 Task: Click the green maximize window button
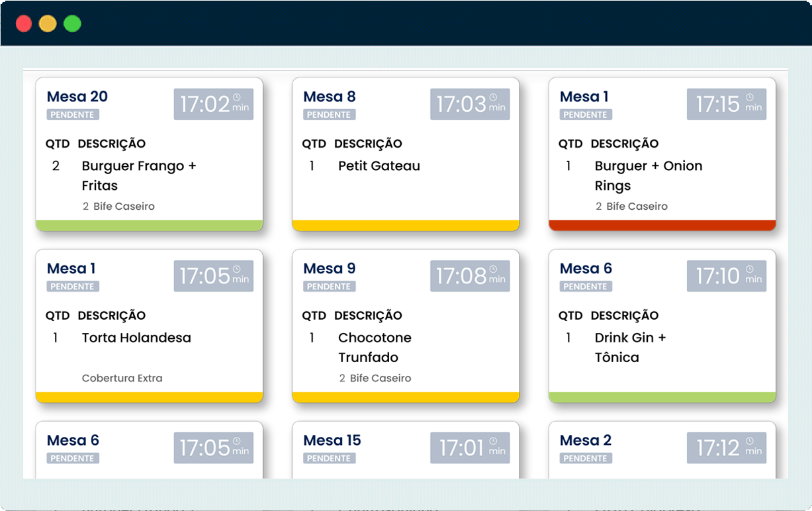[x=72, y=24]
